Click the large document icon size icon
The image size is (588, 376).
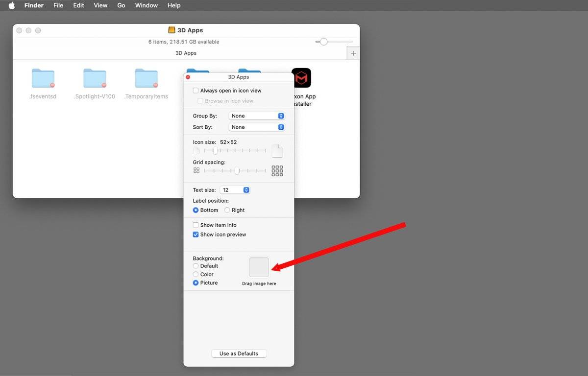[277, 151]
